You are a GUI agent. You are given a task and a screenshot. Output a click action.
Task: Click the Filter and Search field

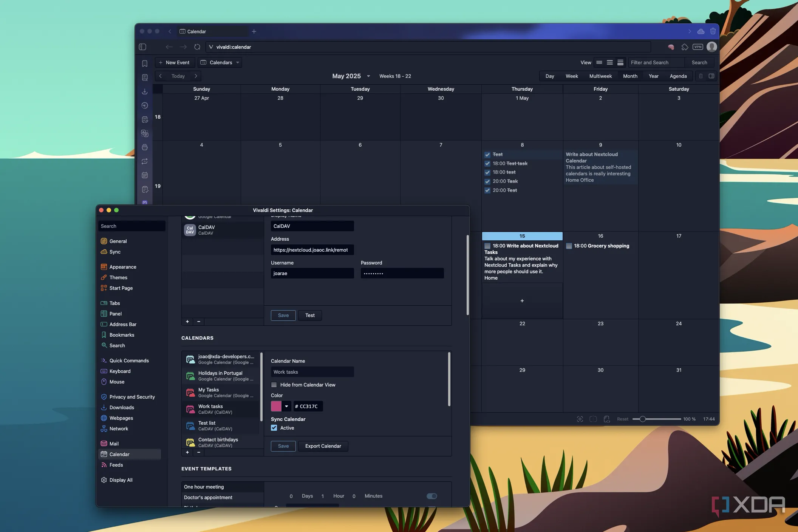(x=656, y=62)
